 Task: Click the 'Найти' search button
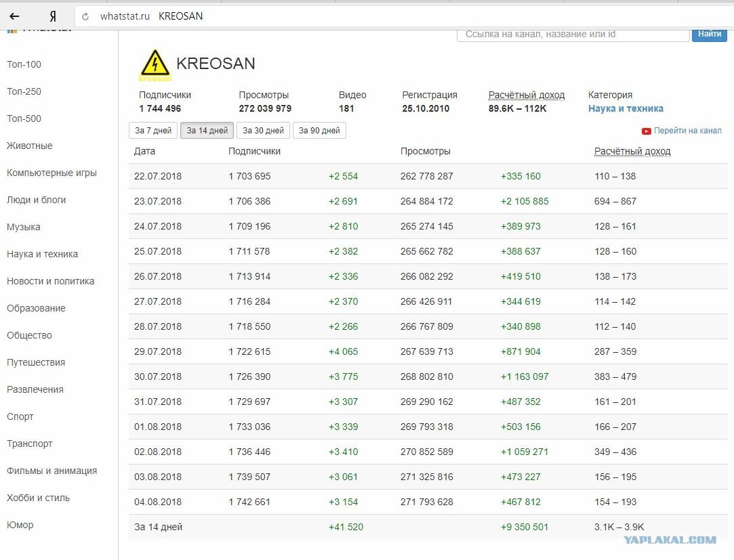(x=709, y=34)
